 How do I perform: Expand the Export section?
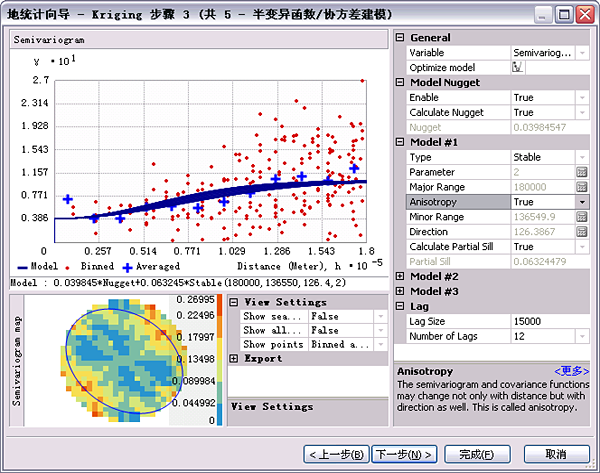[x=234, y=358]
